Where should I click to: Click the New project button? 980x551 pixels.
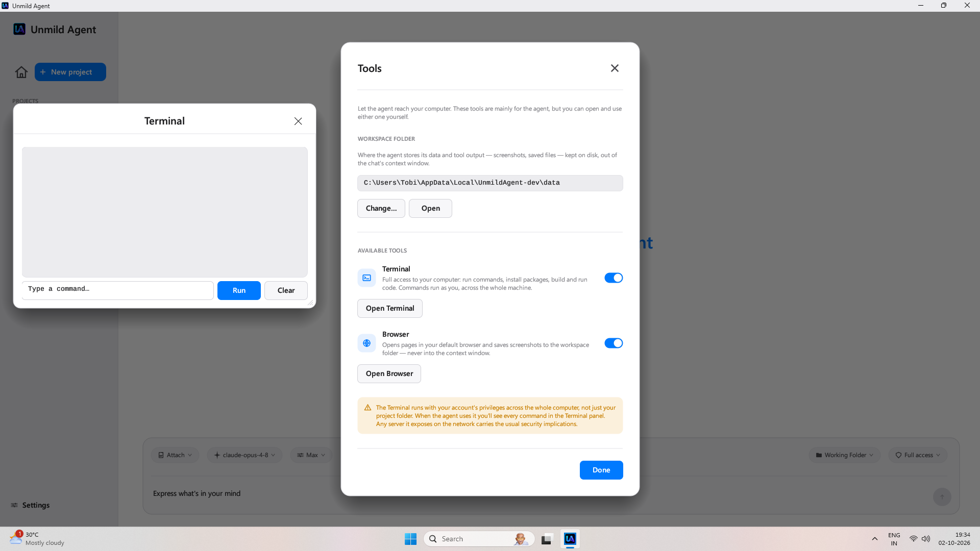coord(70,72)
